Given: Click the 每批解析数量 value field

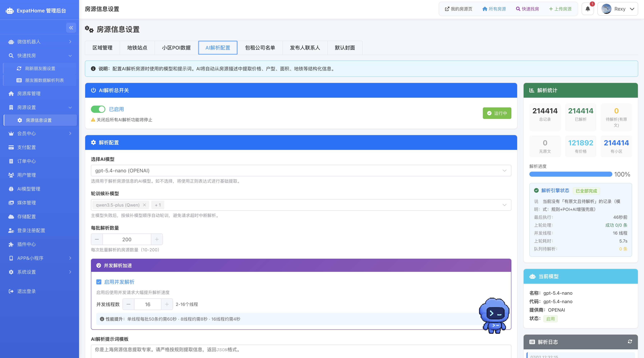Looking at the screenshot, I should [127, 239].
